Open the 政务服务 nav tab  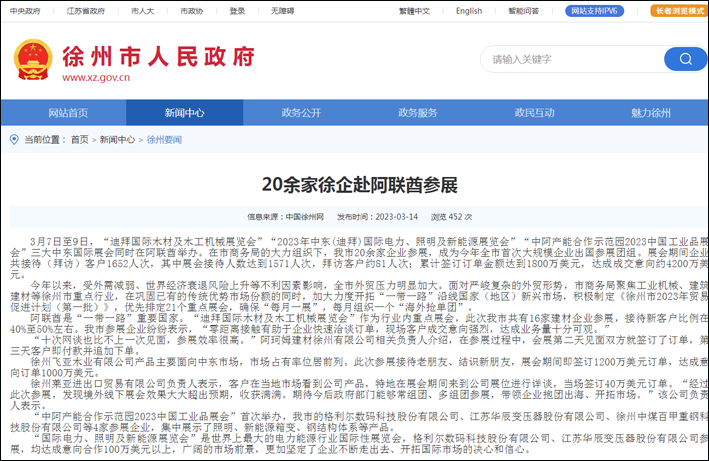tap(418, 113)
